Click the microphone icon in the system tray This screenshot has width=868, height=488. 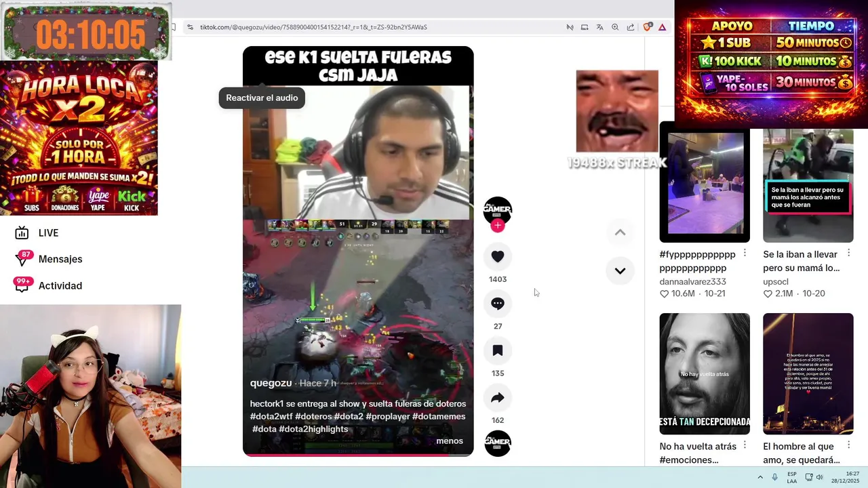(x=774, y=477)
